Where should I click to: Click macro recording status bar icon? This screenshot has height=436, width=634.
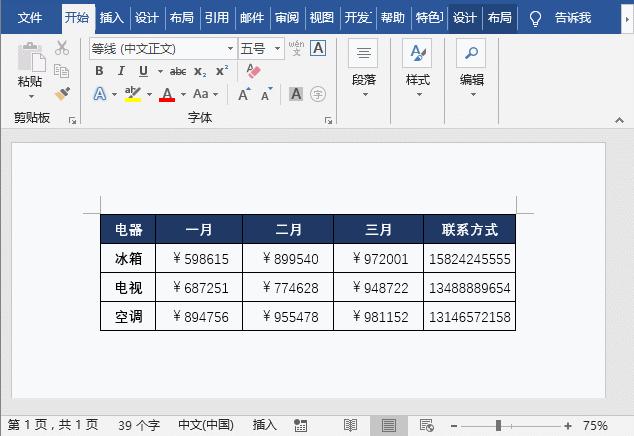300,425
